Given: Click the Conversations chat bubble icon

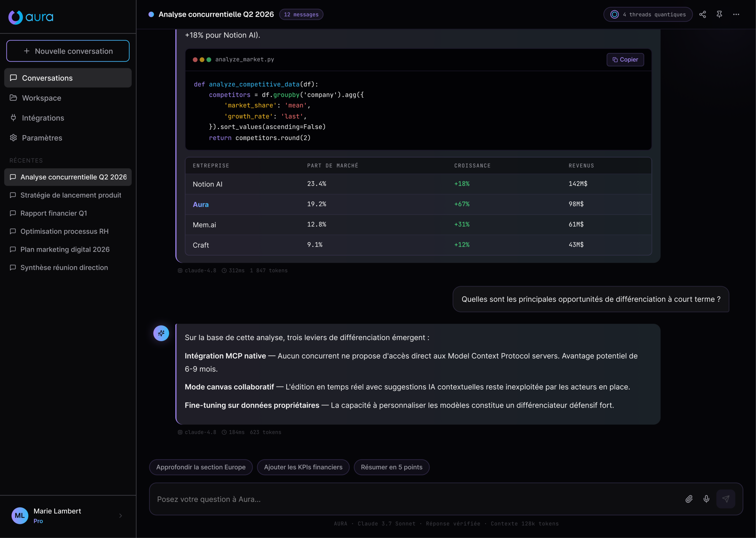Looking at the screenshot, I should coord(13,78).
